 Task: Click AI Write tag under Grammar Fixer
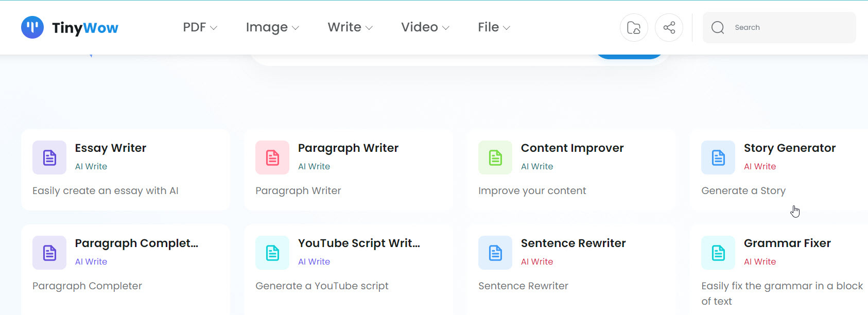[x=760, y=261]
